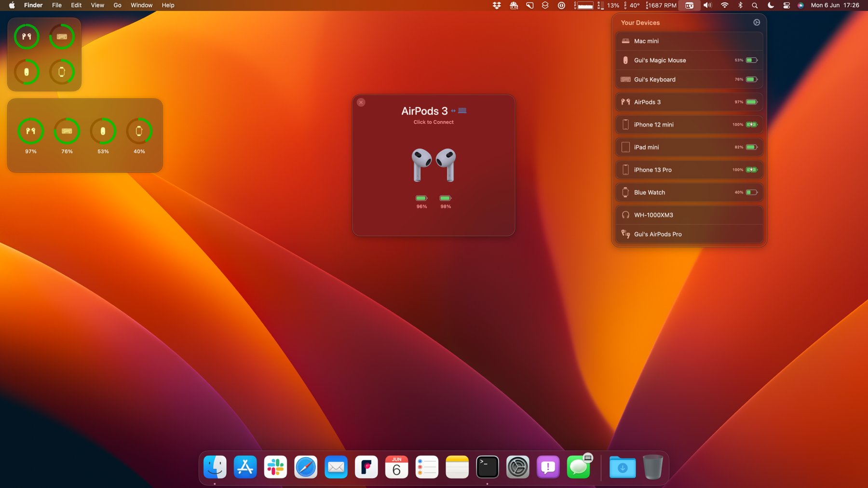Click AirPods 3 title in popup
Image resolution: width=868 pixels, height=488 pixels.
click(x=424, y=111)
